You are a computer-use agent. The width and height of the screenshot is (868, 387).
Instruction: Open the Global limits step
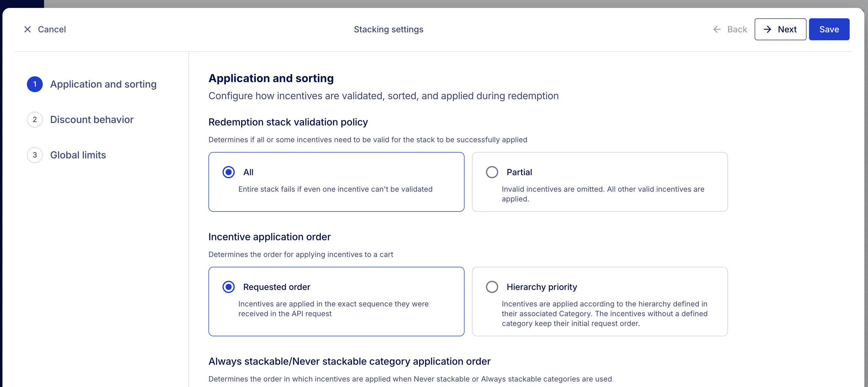(78, 155)
